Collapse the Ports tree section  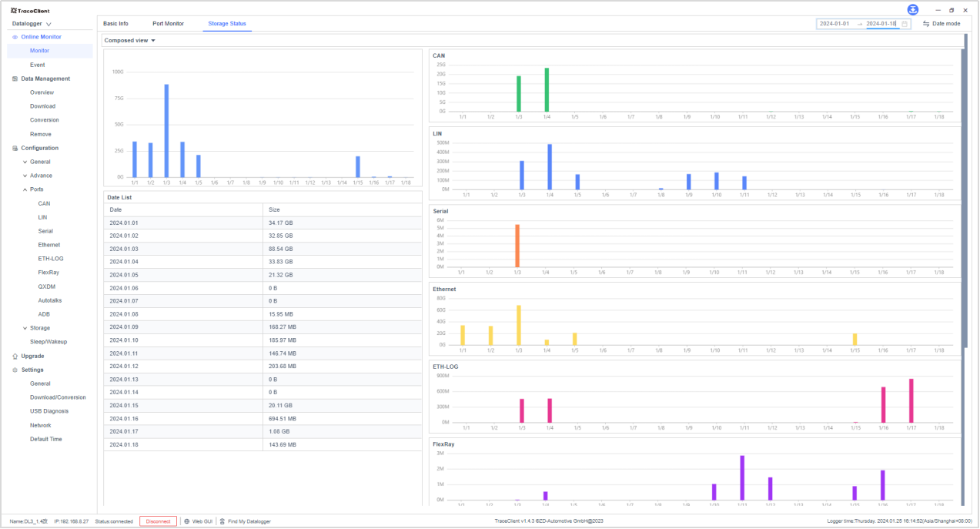(25, 189)
